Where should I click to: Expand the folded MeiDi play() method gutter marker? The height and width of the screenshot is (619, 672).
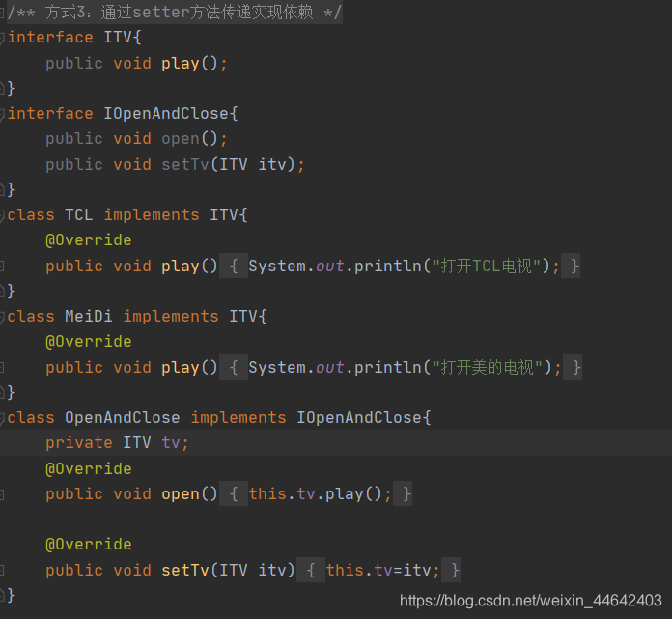click(2, 368)
